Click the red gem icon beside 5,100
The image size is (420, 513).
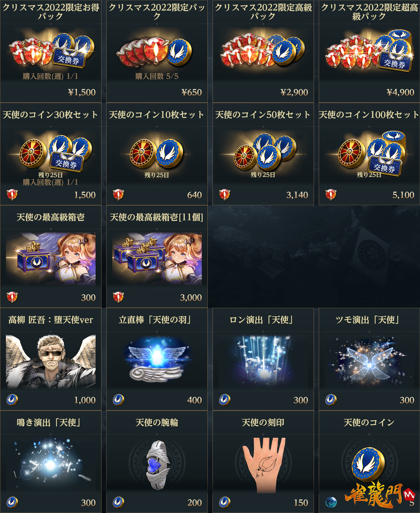(331, 195)
